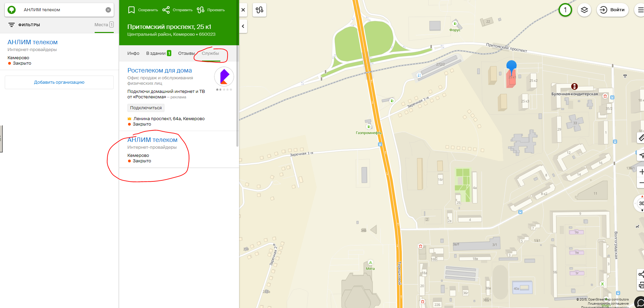The height and width of the screenshot is (308, 644).
Task: Save the location with Сохранить bookmark
Action: 143,10
